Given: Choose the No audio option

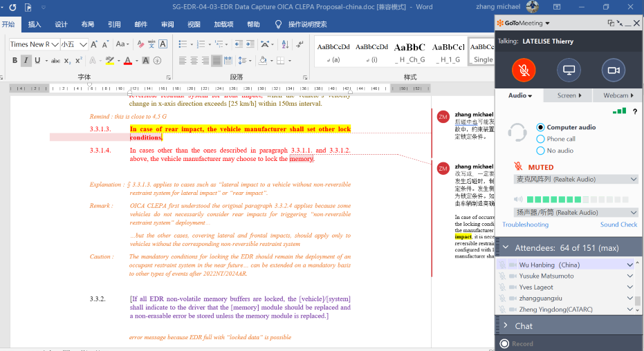Looking at the screenshot, I should (541, 151).
